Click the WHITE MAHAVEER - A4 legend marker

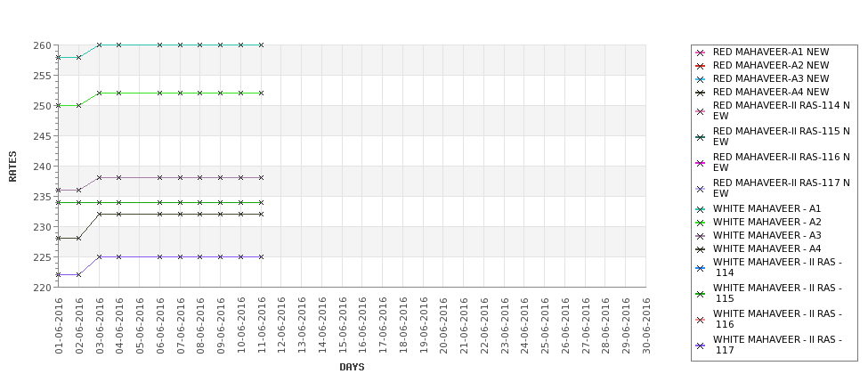click(x=701, y=249)
